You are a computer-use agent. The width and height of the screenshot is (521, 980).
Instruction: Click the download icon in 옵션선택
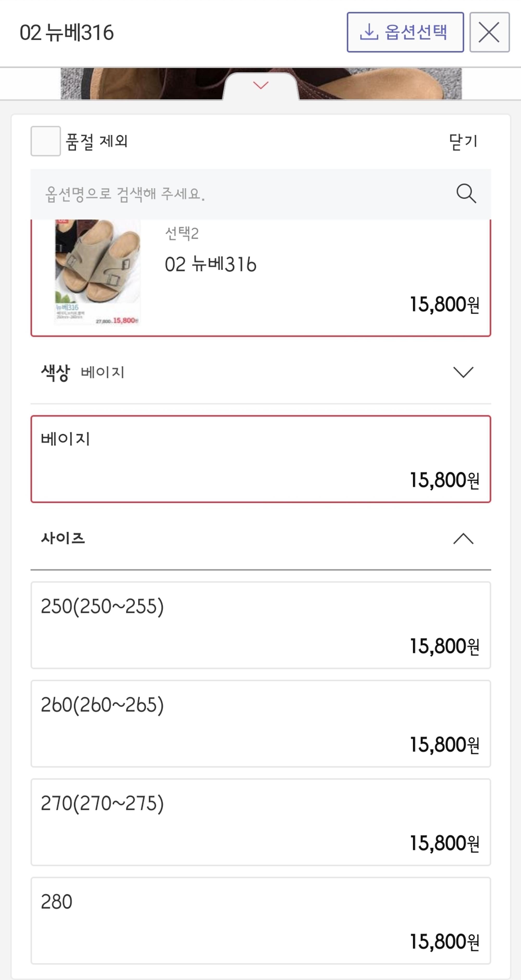368,32
